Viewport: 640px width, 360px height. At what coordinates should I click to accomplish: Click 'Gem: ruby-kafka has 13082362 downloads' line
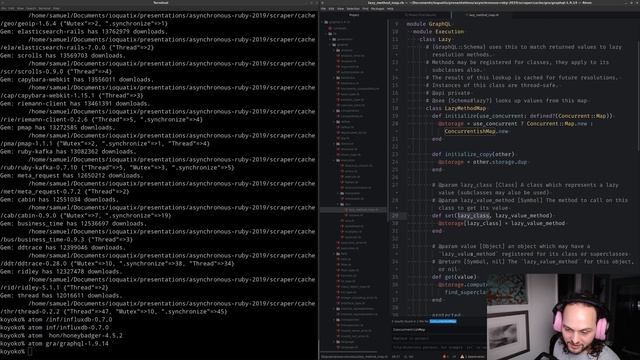pyautogui.click(x=68, y=151)
